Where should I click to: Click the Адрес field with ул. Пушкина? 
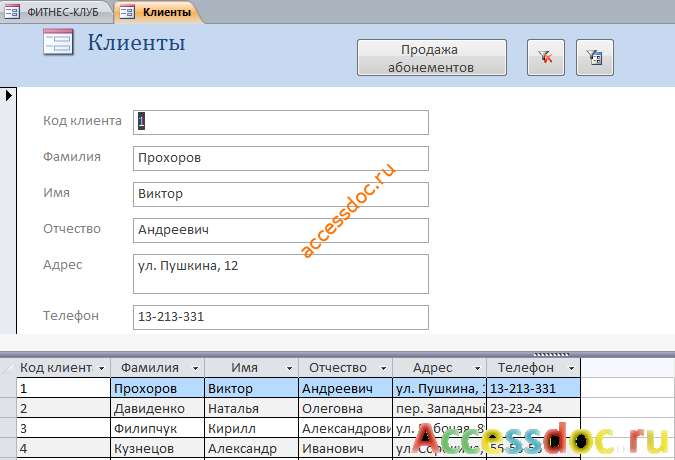281,274
